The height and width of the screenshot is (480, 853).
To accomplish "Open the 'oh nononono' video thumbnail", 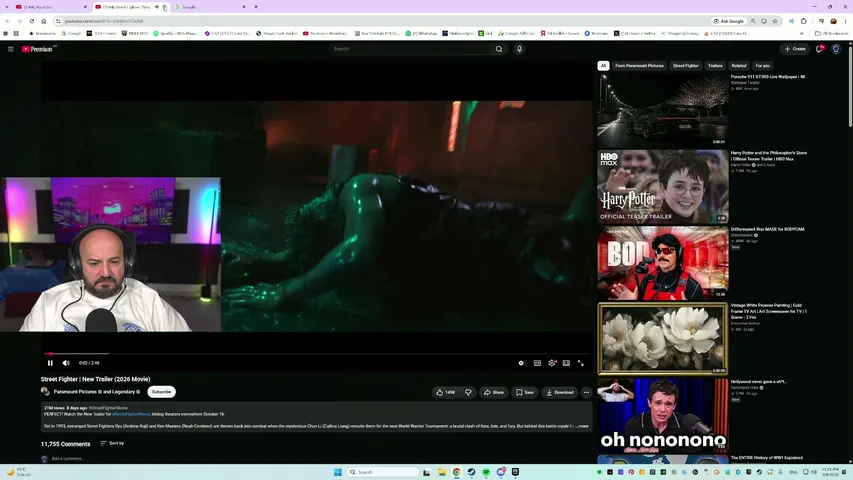I will [x=663, y=415].
